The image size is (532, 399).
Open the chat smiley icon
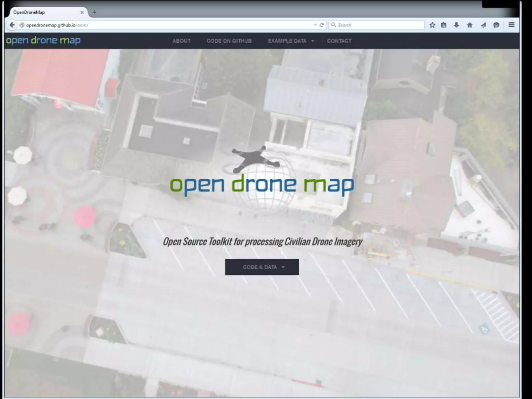pos(496,25)
